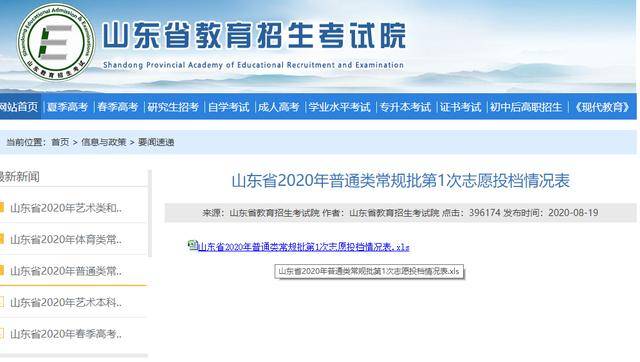Click the 最新新闻 sidebar heading
This screenshot has height=362, width=640.
tap(20, 177)
